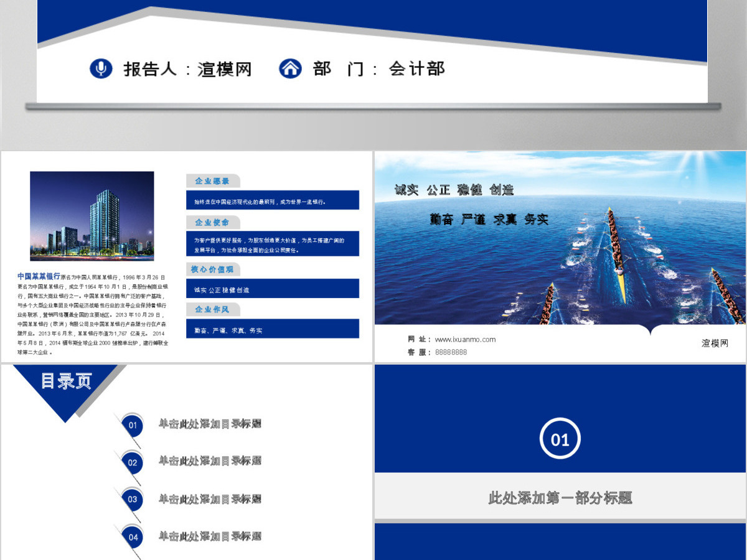Select the 单击此处添加目录标题 line next to 02
This screenshot has width=747, height=560.
(210, 460)
